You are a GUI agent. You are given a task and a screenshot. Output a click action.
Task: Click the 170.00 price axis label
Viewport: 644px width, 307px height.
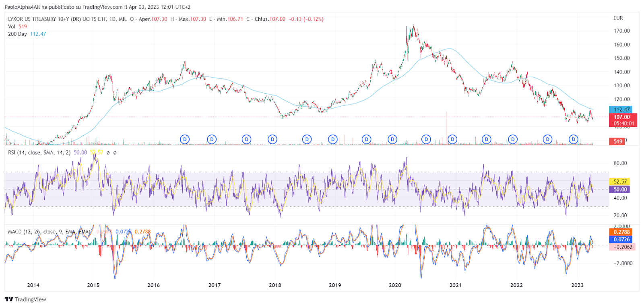click(x=622, y=31)
